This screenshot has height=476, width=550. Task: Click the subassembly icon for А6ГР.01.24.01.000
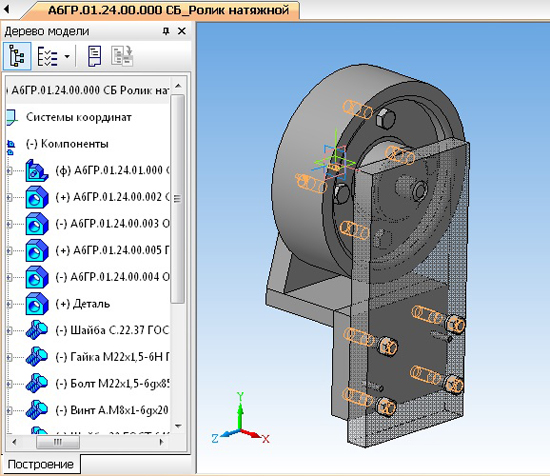pyautogui.click(x=36, y=171)
